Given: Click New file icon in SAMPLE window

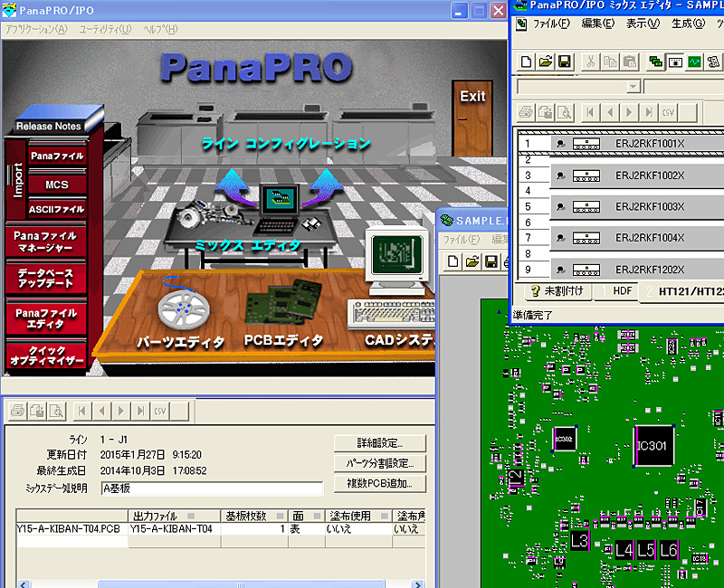Looking at the screenshot, I should pyautogui.click(x=453, y=261).
